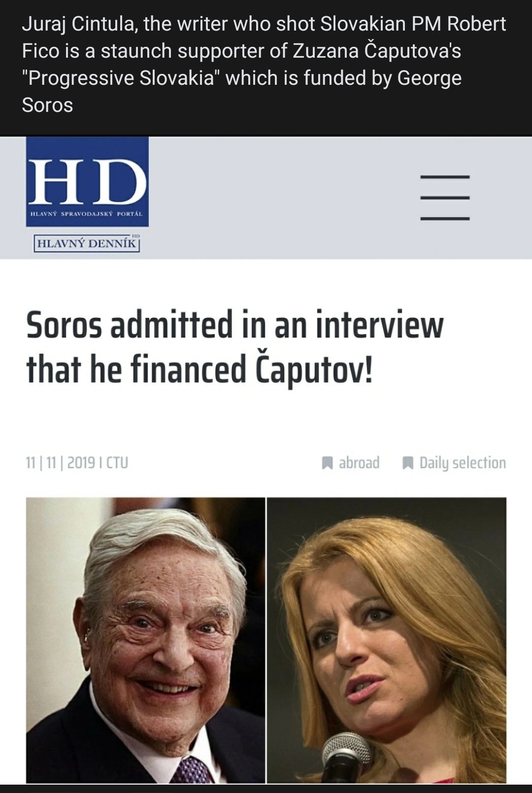
Task: Open photo of smiling gray-haired man
Action: [x=145, y=640]
